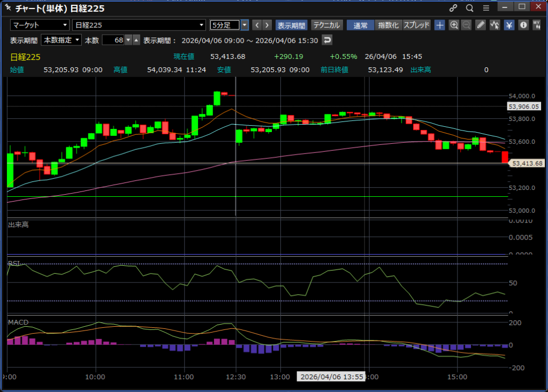
Task: Open the hamburger menu in title bar
Action: tap(486, 8)
